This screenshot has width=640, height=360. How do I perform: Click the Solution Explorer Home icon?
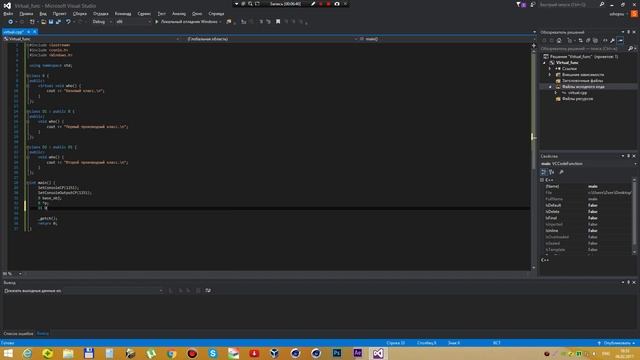[559, 40]
